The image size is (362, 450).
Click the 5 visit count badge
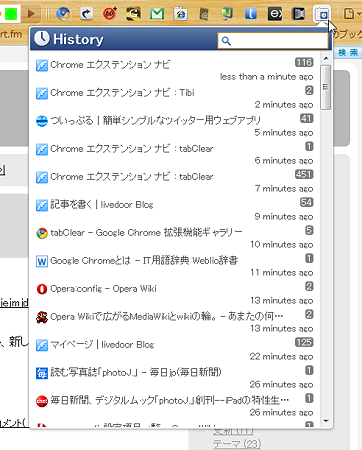pos(309,230)
